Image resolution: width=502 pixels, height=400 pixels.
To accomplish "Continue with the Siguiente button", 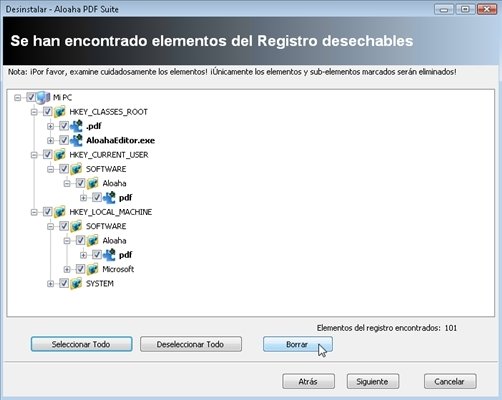I will [x=373, y=381].
